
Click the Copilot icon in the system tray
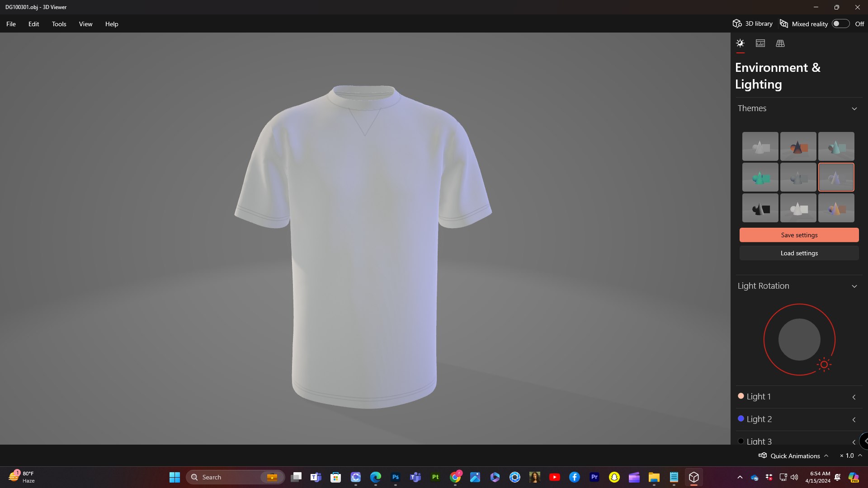[853, 477]
